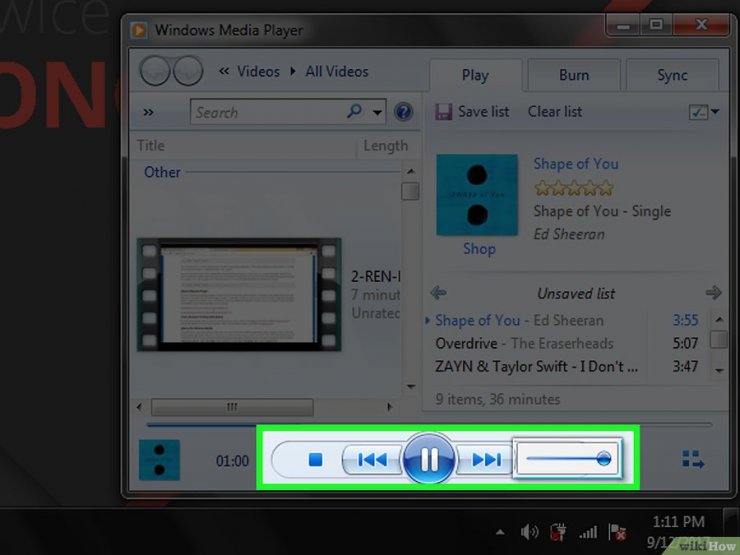The height and width of the screenshot is (555, 740).
Task: Open the search options dropdown arrow
Action: click(x=378, y=112)
